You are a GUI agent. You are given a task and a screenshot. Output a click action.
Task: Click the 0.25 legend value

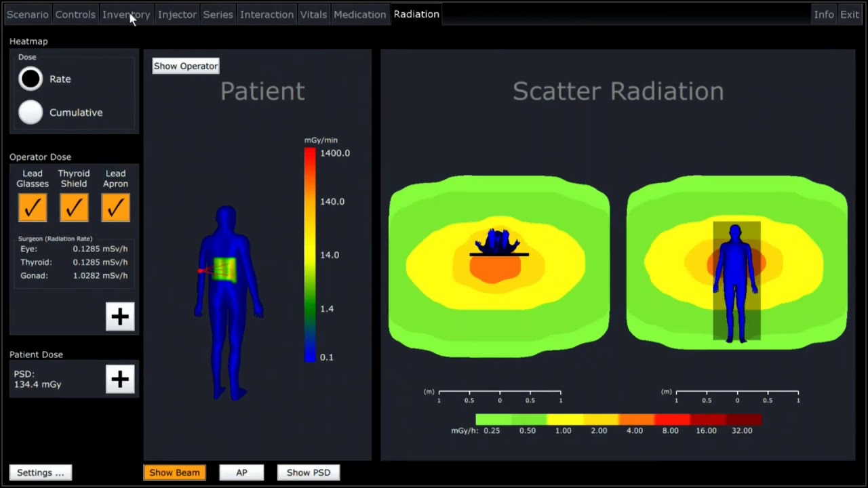click(492, 430)
